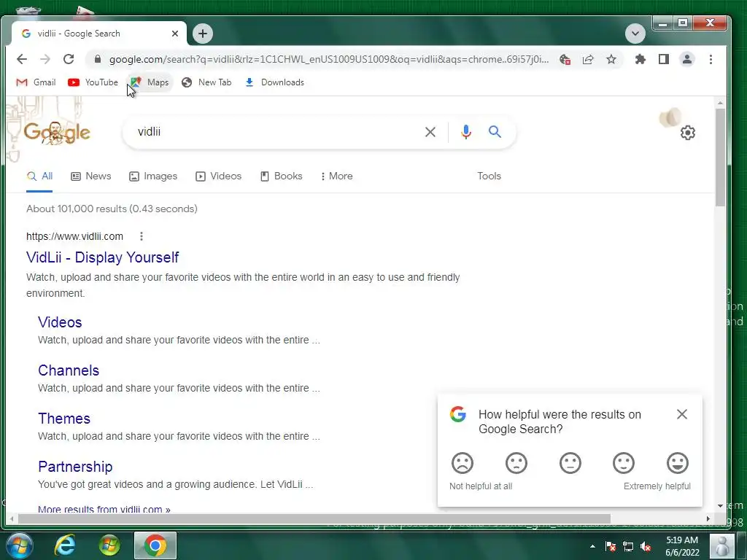The width and height of the screenshot is (747, 560).
Task: Dismiss the helpfulness survey popup
Action: coord(682,414)
